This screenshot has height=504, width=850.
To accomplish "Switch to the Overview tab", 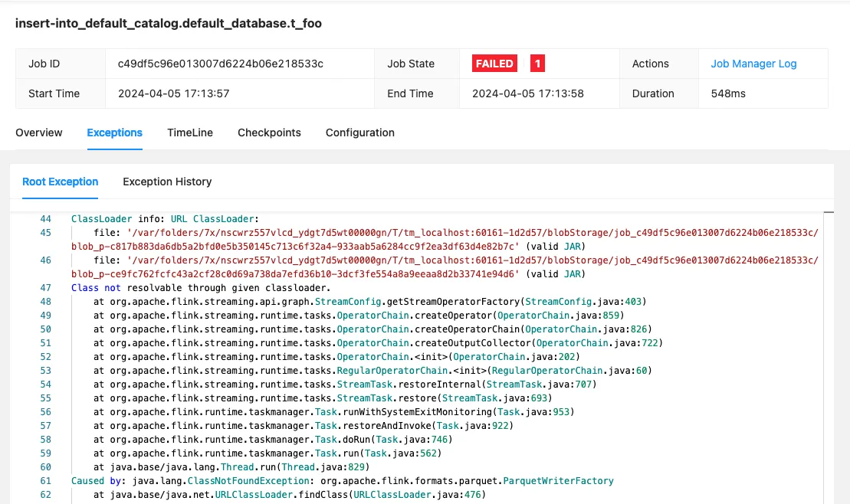I will coord(39,133).
